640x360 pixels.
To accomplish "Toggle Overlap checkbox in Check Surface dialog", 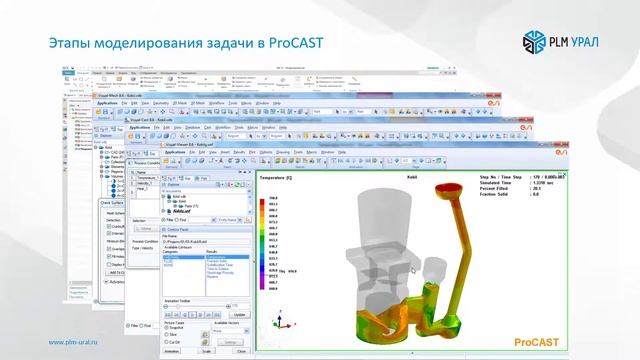I will click(x=109, y=249).
